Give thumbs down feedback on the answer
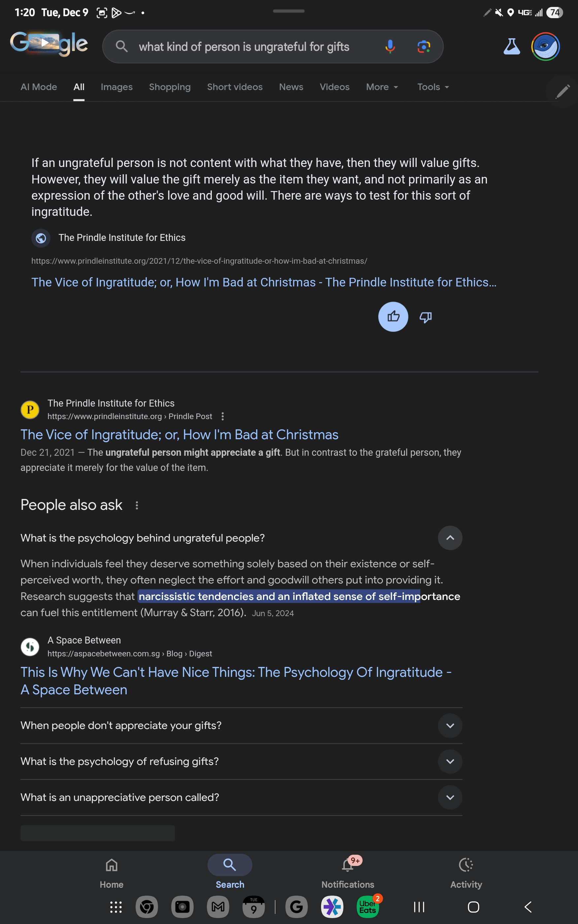 pos(425,317)
